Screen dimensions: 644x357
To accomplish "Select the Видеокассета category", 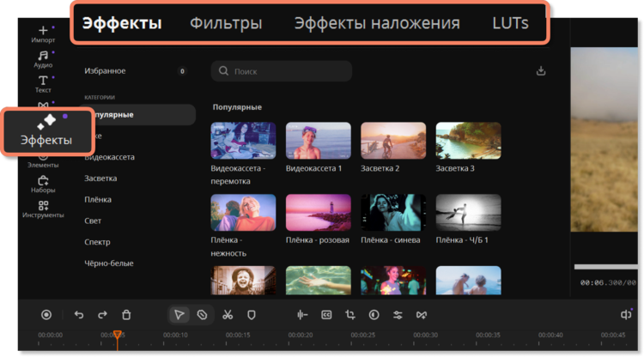I will (109, 157).
